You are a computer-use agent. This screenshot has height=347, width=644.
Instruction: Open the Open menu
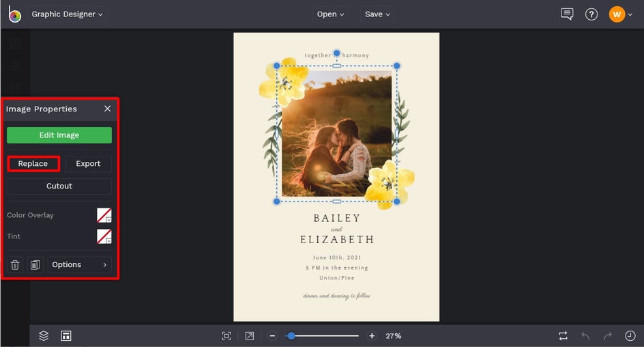point(330,14)
